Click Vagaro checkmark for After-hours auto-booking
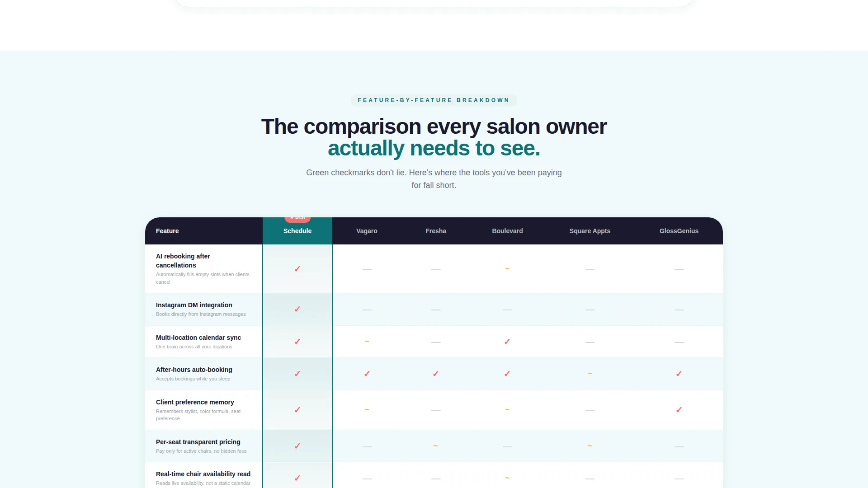The height and width of the screenshot is (488, 868). coord(367,374)
